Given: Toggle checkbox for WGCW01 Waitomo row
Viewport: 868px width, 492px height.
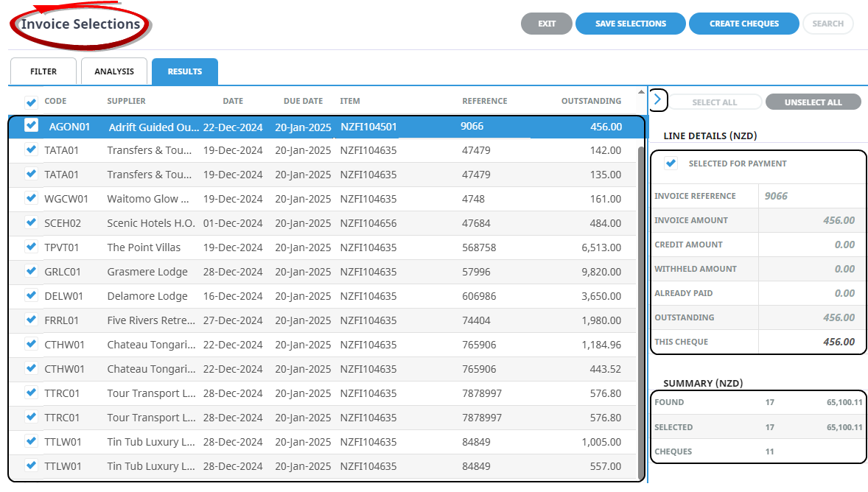Looking at the screenshot, I should click(x=31, y=198).
